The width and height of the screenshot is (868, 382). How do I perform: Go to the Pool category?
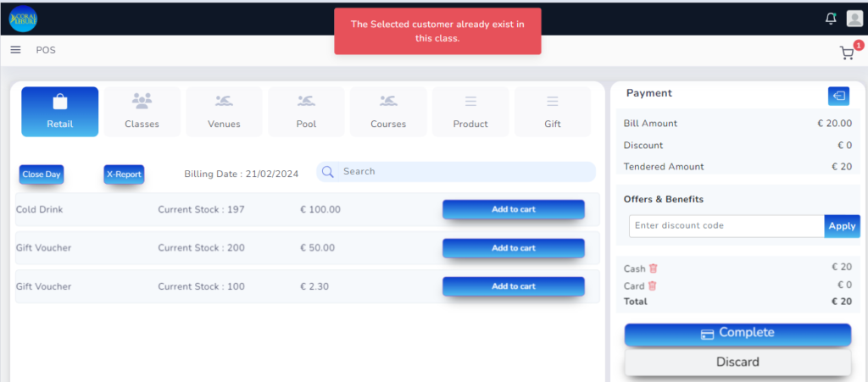306,112
